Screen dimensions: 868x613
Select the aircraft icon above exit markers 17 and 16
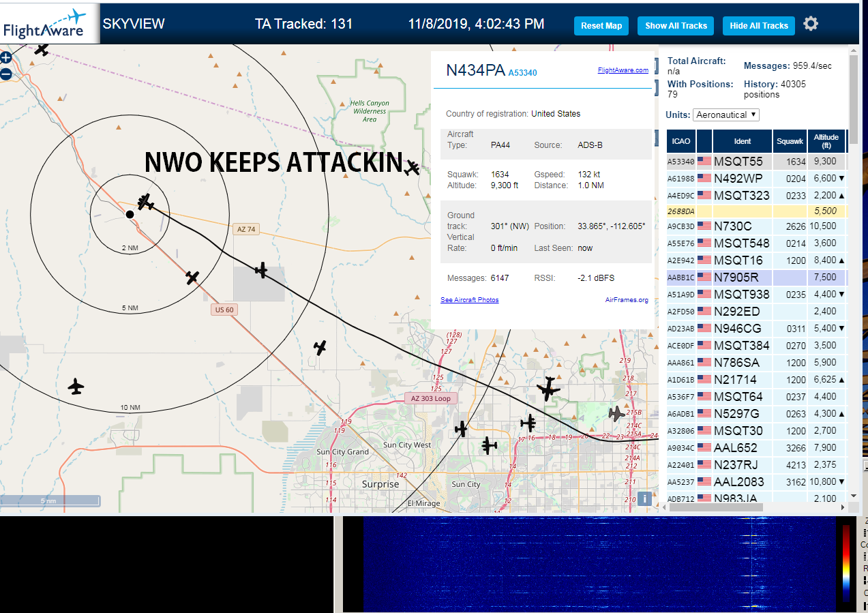click(528, 423)
